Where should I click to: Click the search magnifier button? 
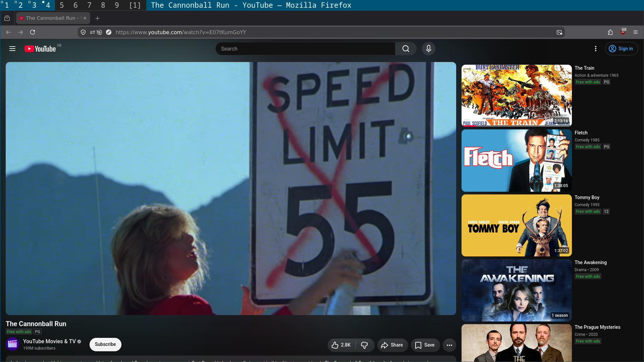(x=406, y=49)
